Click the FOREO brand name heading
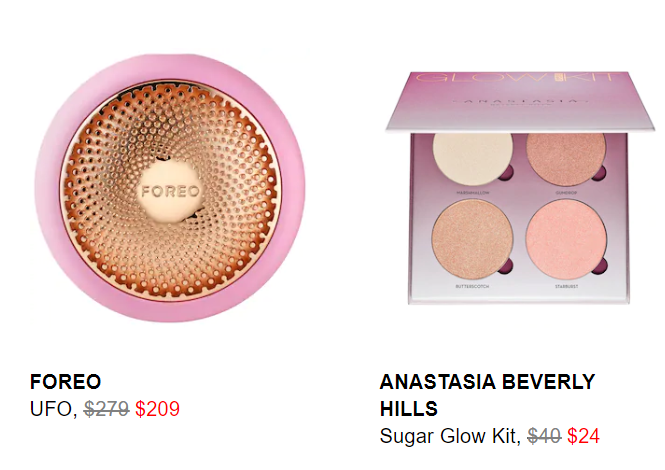665x470 pixels. [x=65, y=382]
